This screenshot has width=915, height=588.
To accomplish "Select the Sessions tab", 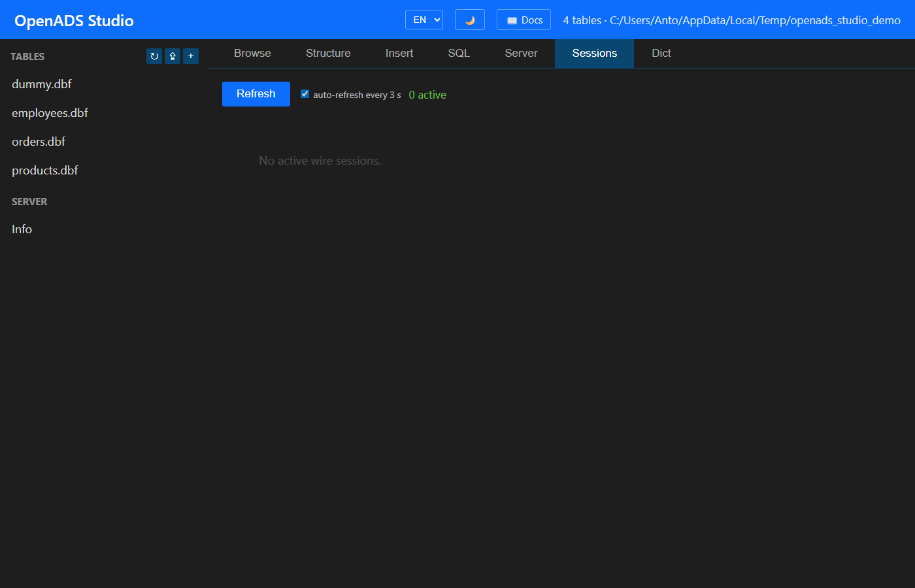I will click(x=595, y=54).
